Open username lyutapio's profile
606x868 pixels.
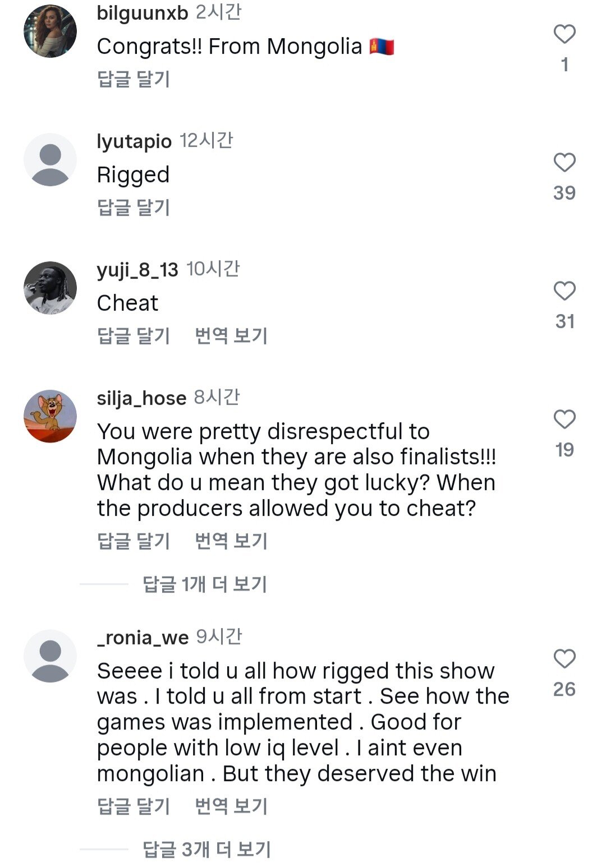click(134, 141)
